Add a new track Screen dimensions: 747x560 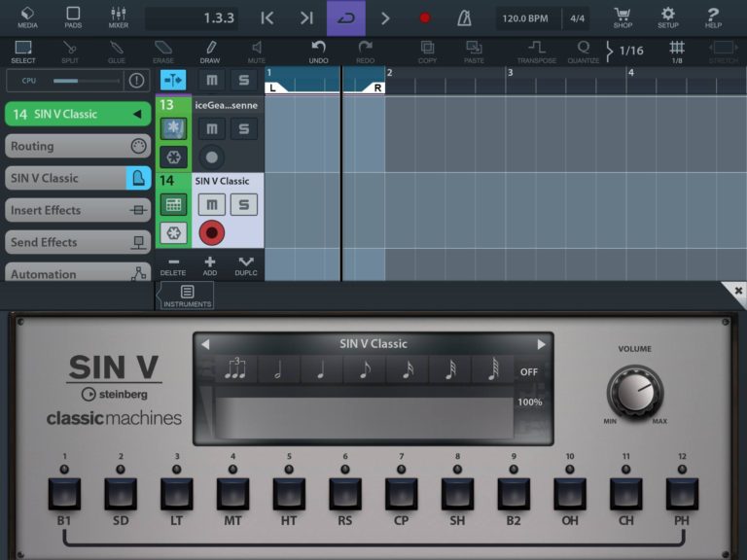(x=210, y=266)
